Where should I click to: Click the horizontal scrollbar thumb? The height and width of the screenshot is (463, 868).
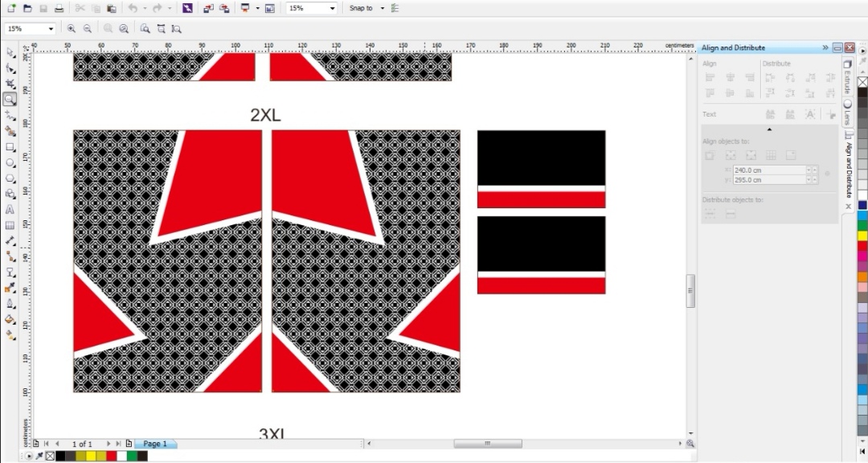click(x=487, y=444)
